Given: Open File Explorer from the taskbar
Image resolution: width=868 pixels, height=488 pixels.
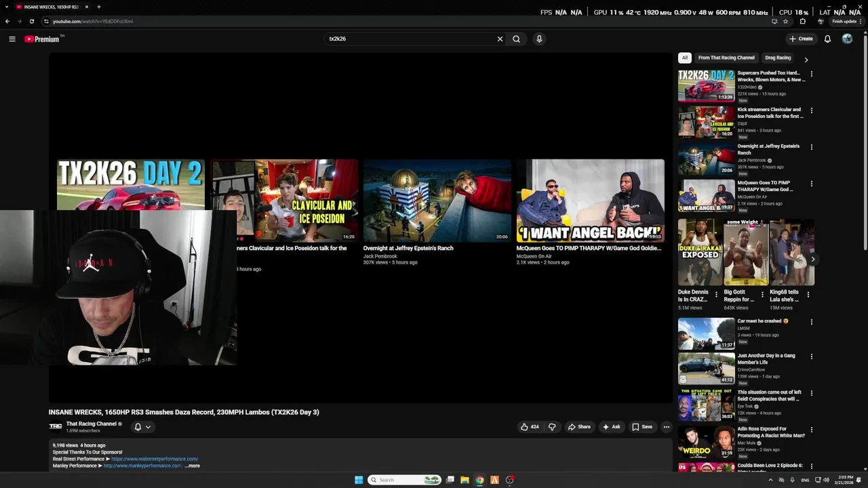Looking at the screenshot, I should 465,480.
